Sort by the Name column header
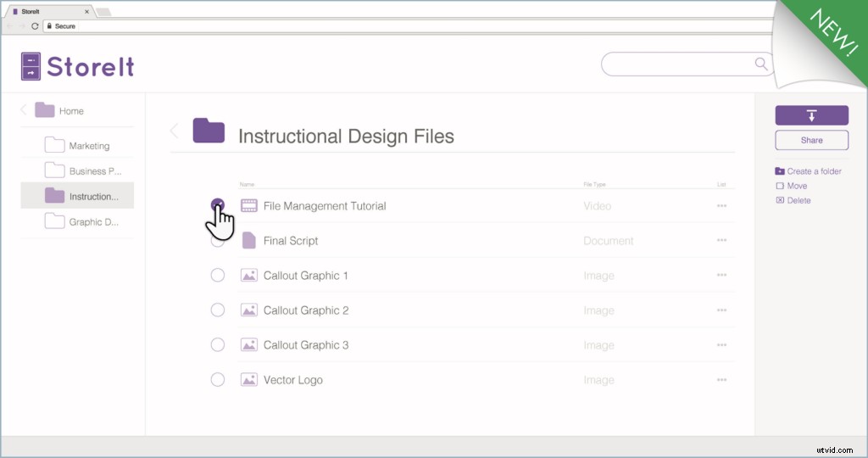Screen dimensions: 868x458 pyautogui.click(x=247, y=184)
